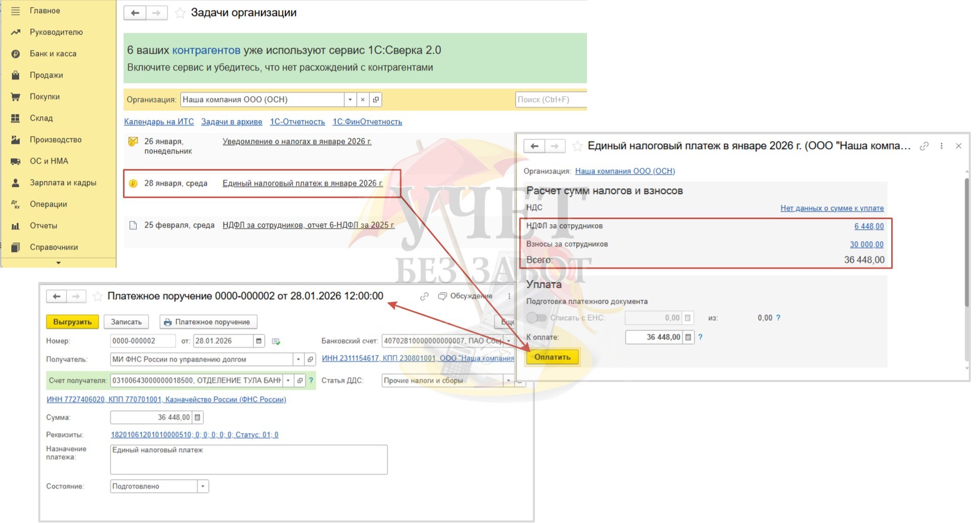
Task: Open three-dots menu in tax payment window
Action: pyautogui.click(x=942, y=146)
